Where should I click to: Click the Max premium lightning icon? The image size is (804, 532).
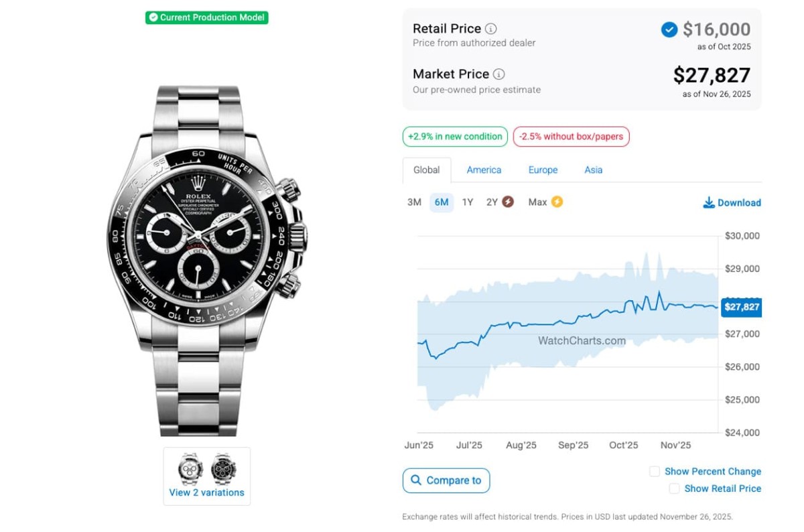[x=557, y=202]
